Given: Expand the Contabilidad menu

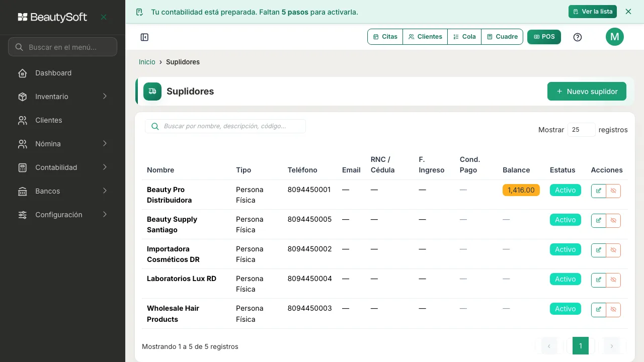Looking at the screenshot, I should tap(62, 167).
